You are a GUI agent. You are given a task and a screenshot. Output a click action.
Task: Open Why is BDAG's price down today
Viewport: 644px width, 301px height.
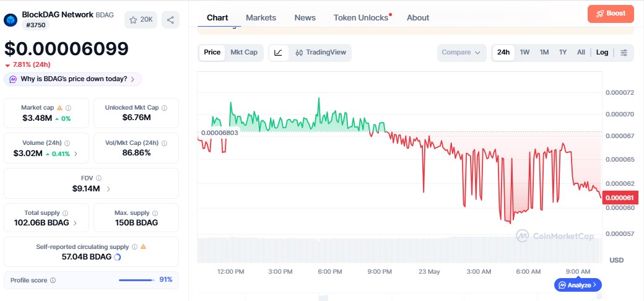point(72,79)
